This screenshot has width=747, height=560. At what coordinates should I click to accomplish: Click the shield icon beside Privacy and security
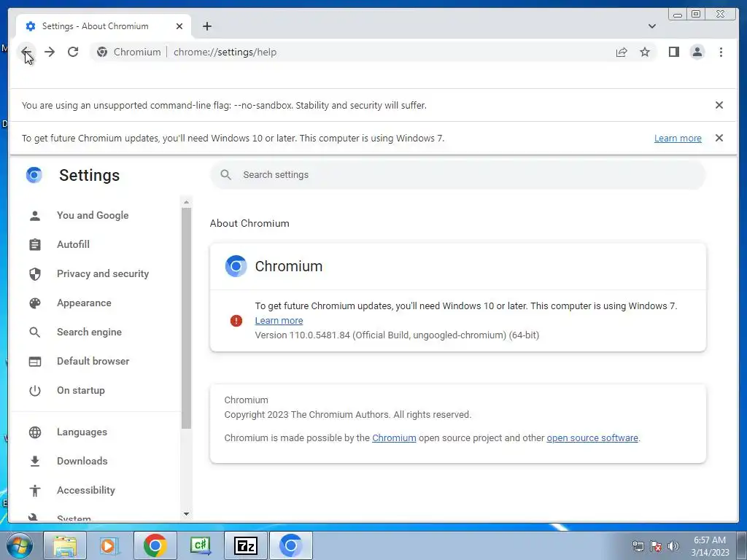pos(35,274)
